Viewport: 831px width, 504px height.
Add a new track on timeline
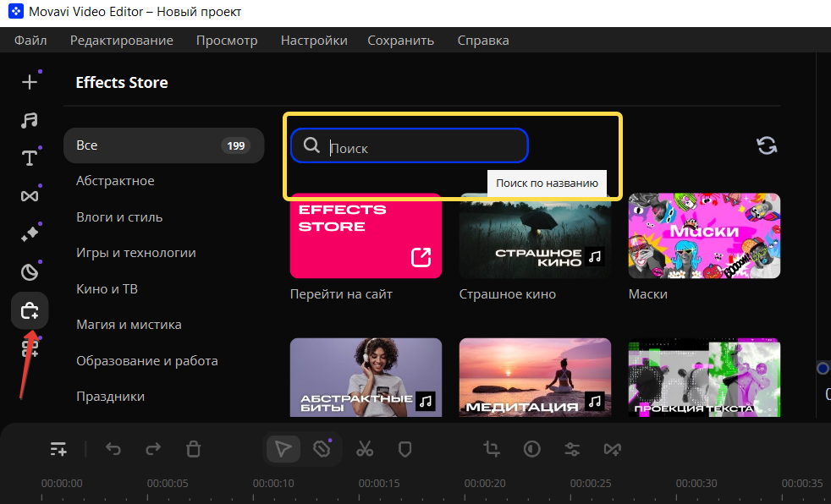click(58, 449)
